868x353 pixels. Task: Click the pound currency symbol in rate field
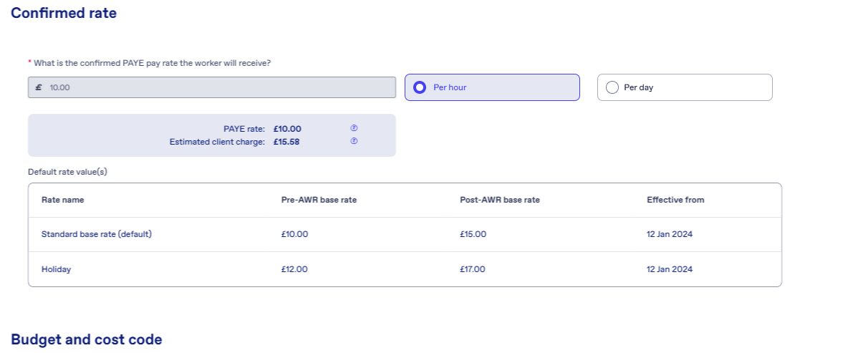coord(39,87)
